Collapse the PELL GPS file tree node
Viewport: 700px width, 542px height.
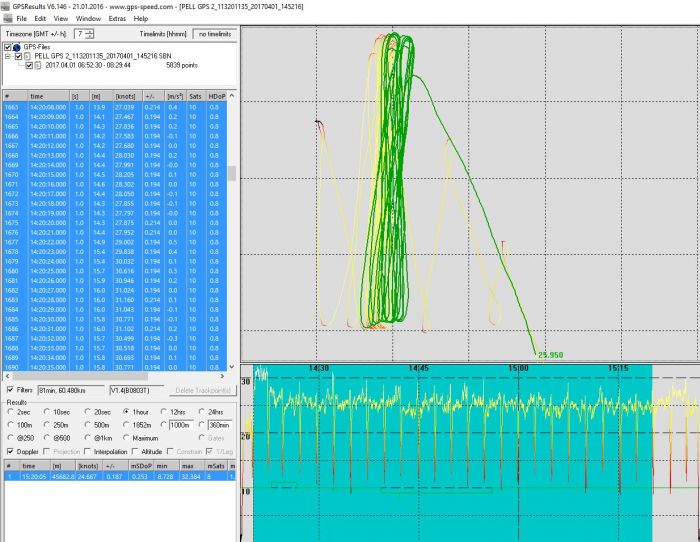tap(8, 56)
